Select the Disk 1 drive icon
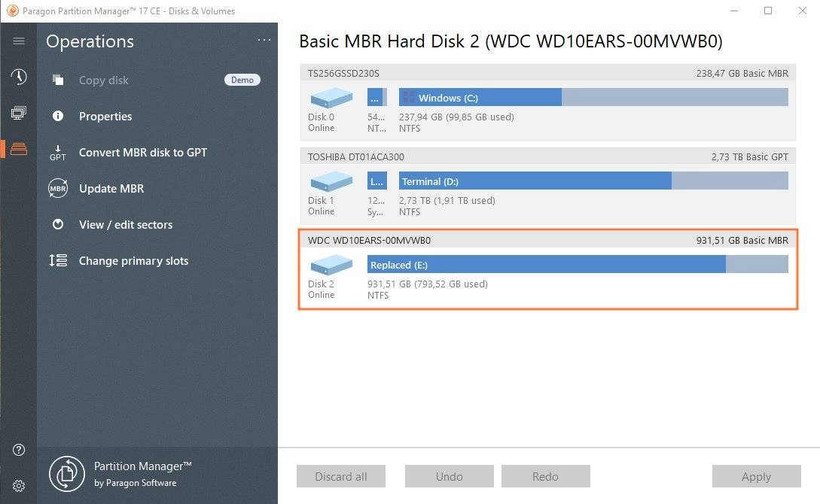This screenshot has height=504, width=820. tap(331, 181)
